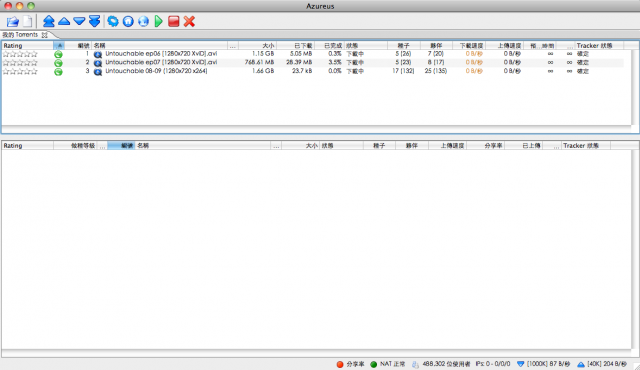Image resolution: width=640 pixels, height=370 pixels.
Task: Click completed value 3.5%
Action: [x=335, y=62]
